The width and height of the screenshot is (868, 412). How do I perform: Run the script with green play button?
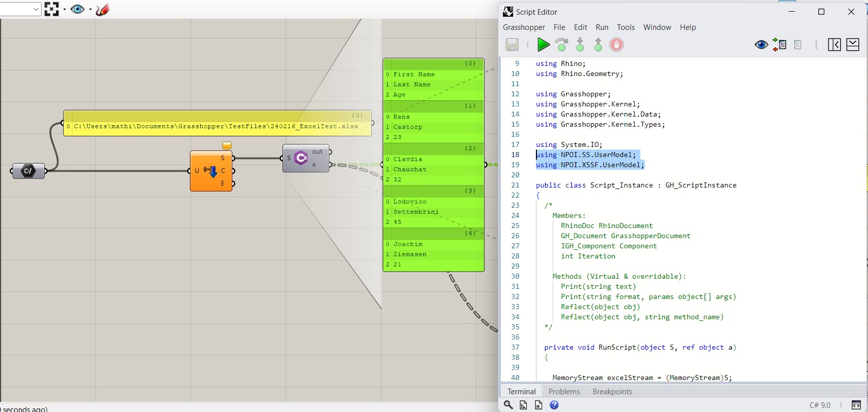[x=543, y=45]
